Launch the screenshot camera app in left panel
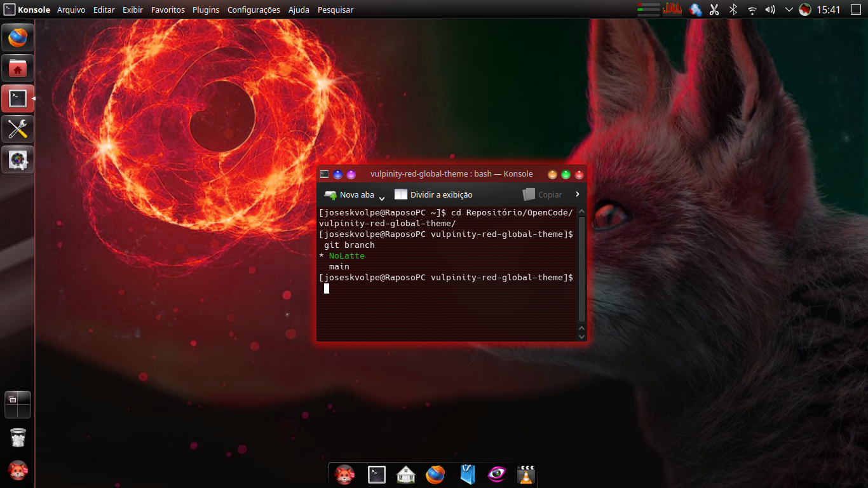Screen dimensions: 868x488 click(18, 159)
